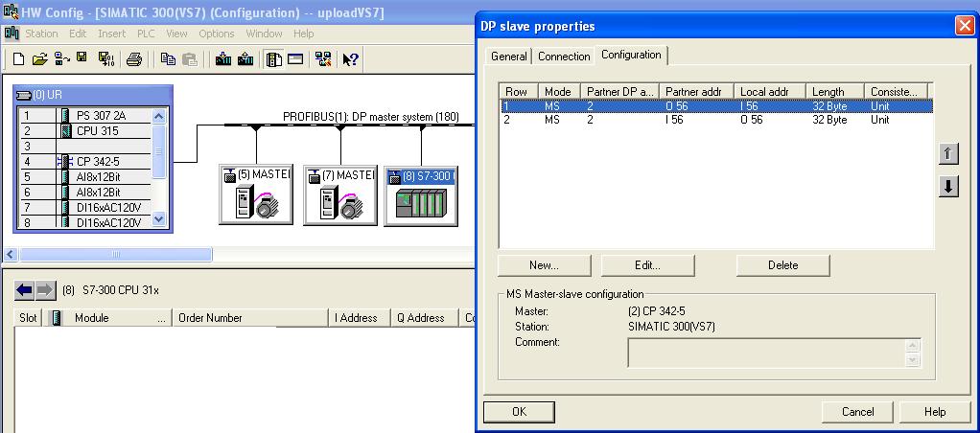Click the Paste toolbar icon
This screenshot has width=980, height=433.
(189, 59)
